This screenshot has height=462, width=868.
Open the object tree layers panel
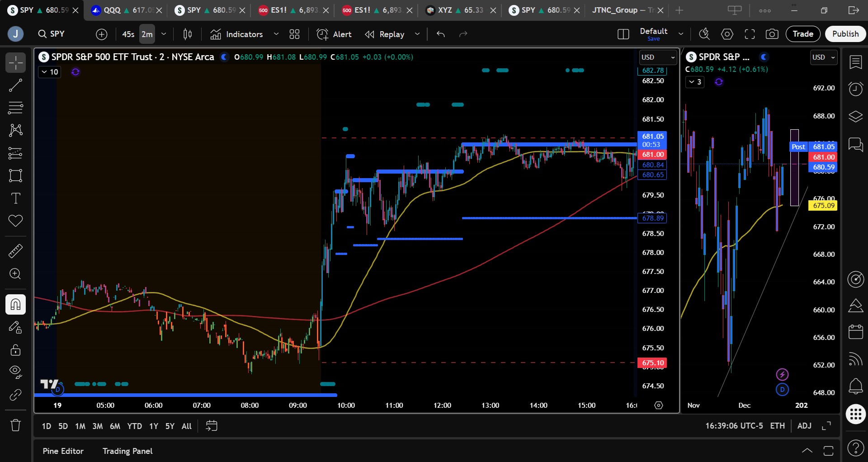[x=856, y=117]
